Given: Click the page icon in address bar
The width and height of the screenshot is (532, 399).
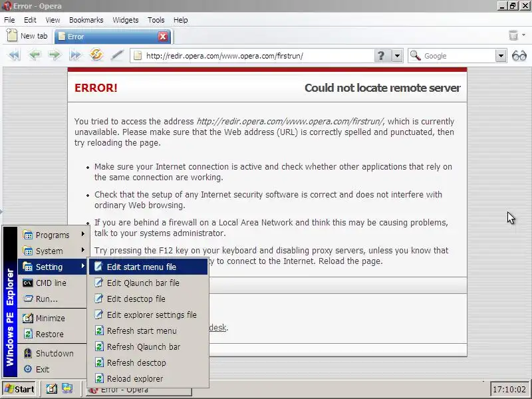Looking at the screenshot, I should (x=138, y=55).
